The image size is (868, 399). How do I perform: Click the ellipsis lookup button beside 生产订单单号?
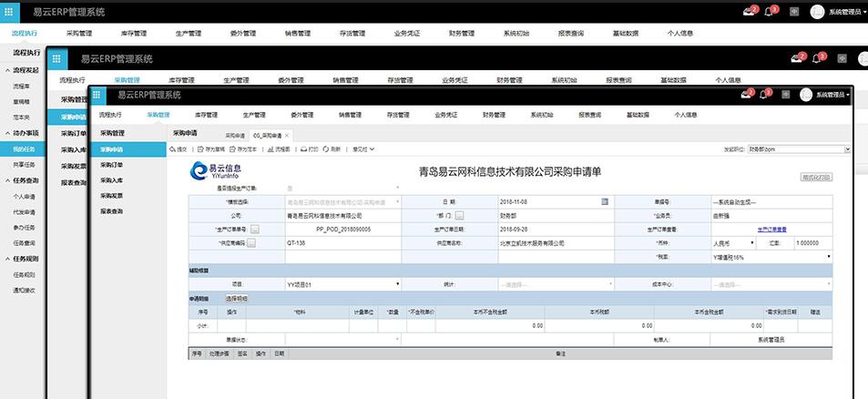[x=255, y=229]
